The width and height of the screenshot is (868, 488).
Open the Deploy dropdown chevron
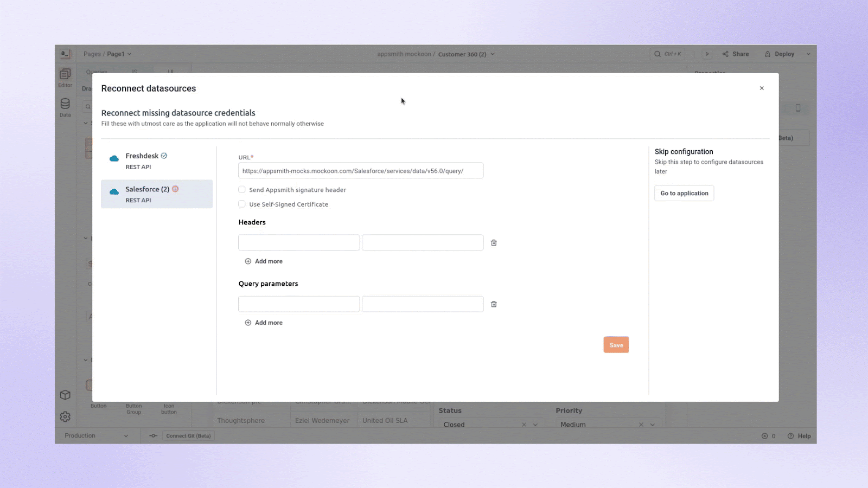coord(808,54)
